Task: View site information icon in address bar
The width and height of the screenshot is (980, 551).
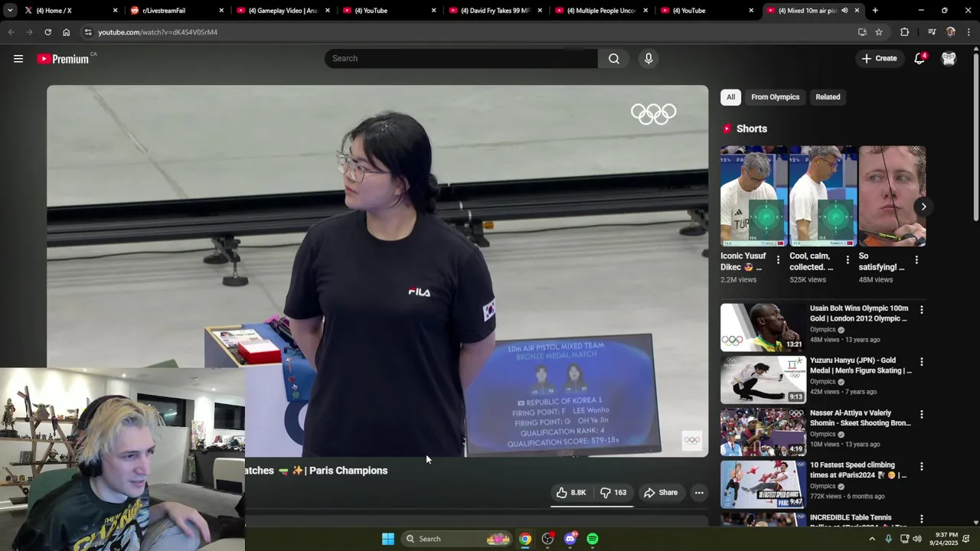Action: click(x=88, y=32)
